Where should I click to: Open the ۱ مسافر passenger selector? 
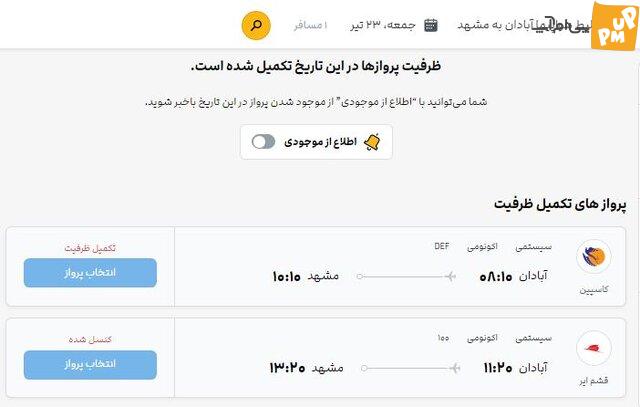pos(311,25)
